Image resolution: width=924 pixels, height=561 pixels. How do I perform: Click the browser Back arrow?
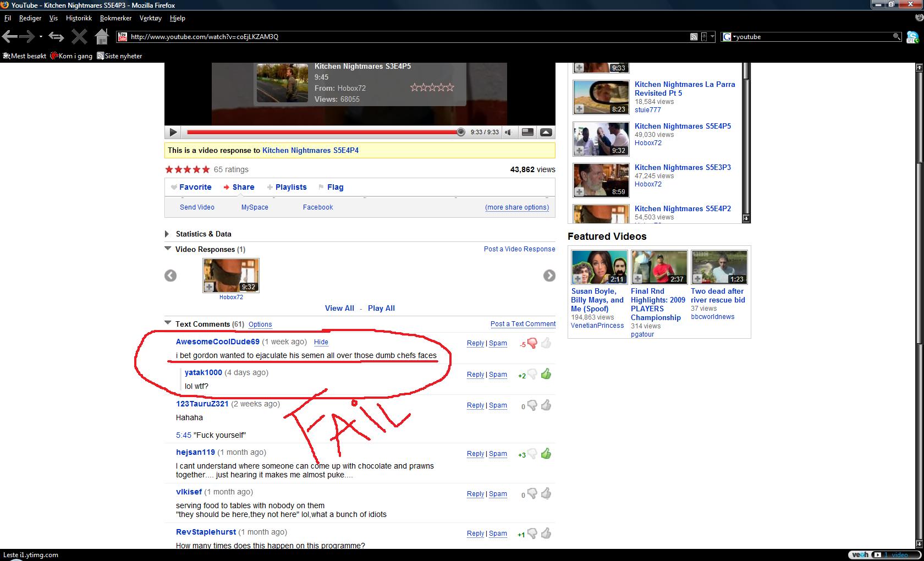click(9, 37)
